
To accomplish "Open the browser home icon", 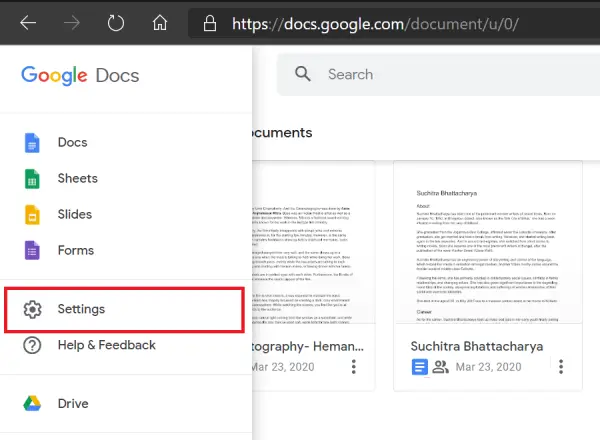I will (x=160, y=23).
